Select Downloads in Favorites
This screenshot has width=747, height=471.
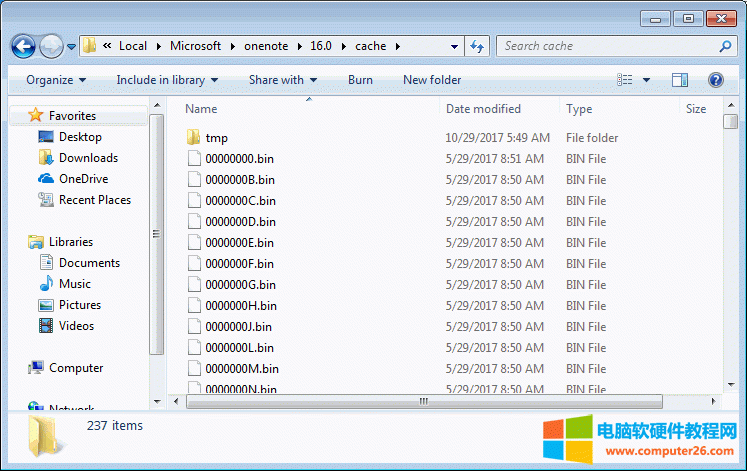coord(87,158)
